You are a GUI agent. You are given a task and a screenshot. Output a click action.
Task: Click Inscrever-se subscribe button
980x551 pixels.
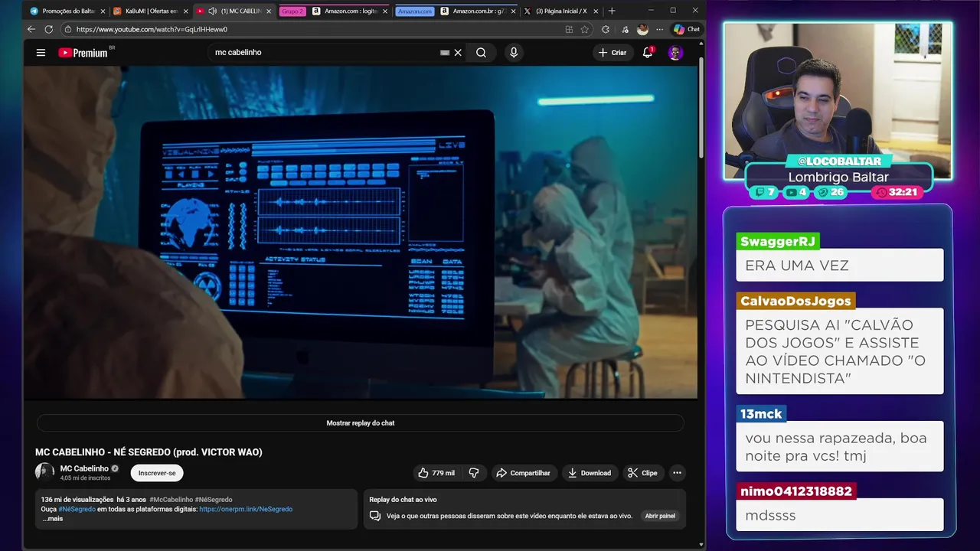(157, 473)
